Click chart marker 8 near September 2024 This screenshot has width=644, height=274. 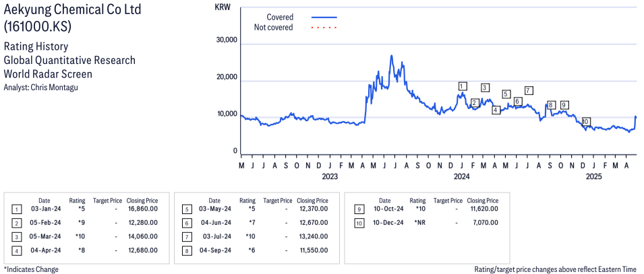click(551, 105)
